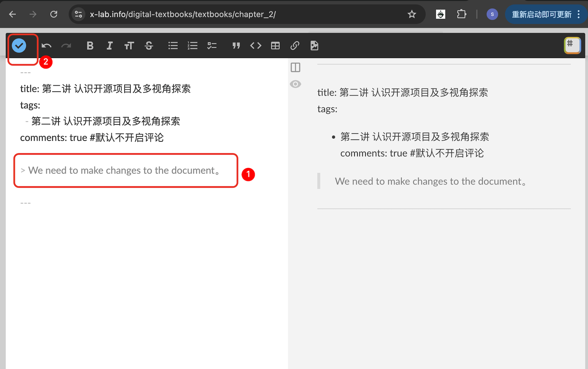This screenshot has width=588, height=369.
Task: Insert an image
Action: 314,45
